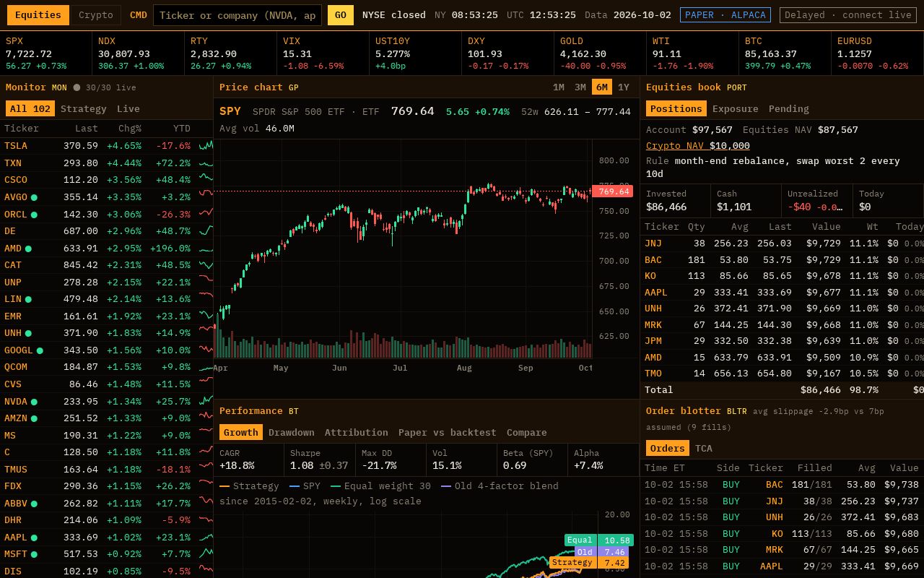Screen dimensions: 924x578
Task: Select the BTC quote in the ticker strip
Action: (785, 53)
